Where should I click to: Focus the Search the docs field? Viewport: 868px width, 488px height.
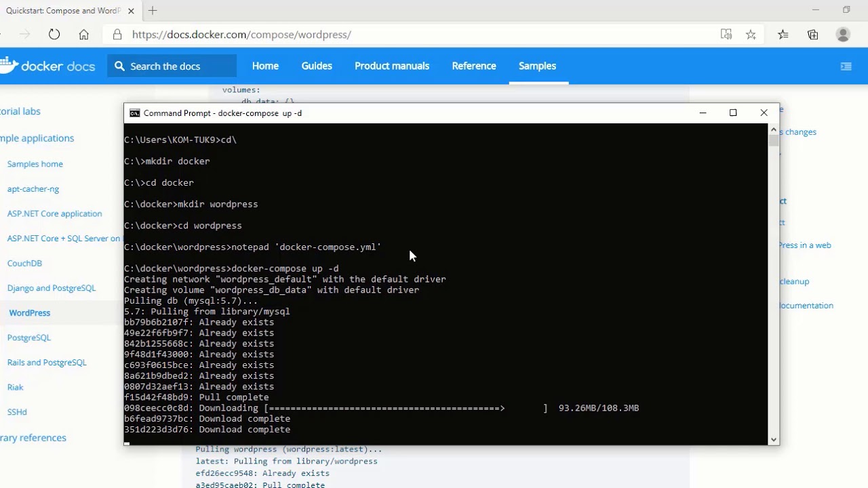(172, 66)
